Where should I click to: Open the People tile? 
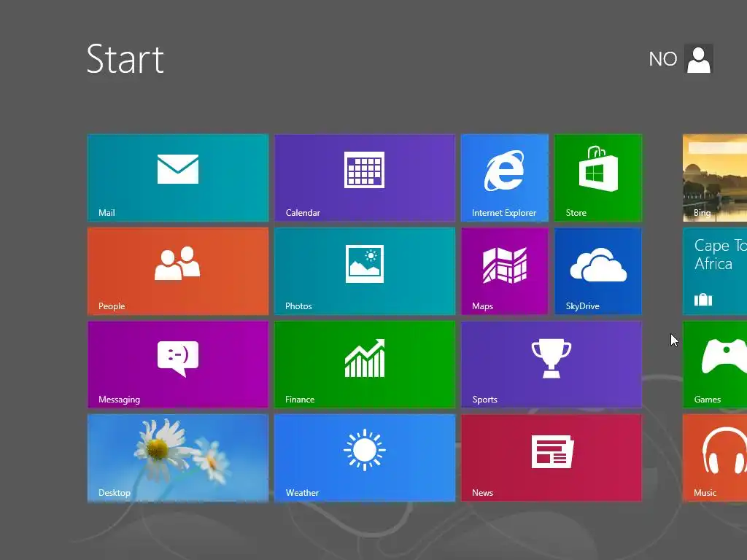(x=178, y=271)
